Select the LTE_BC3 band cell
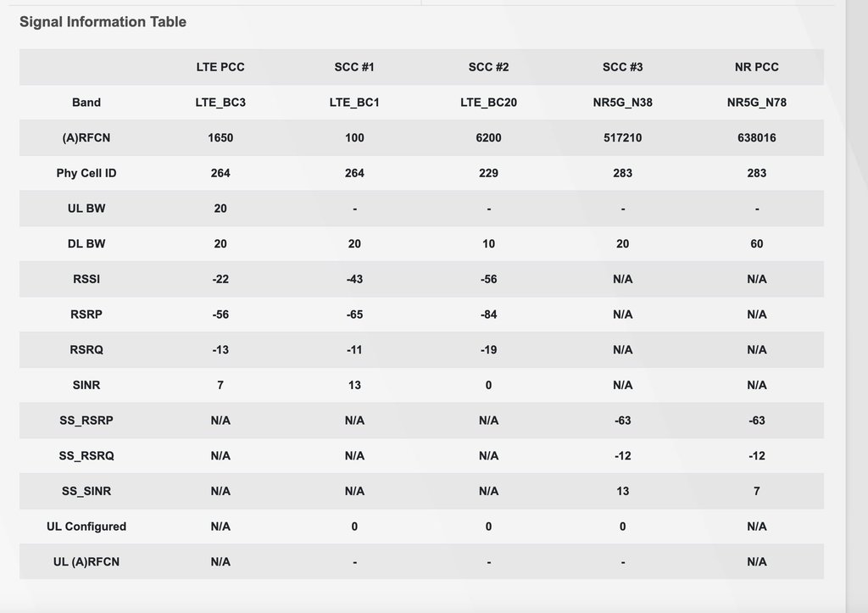 (x=220, y=103)
